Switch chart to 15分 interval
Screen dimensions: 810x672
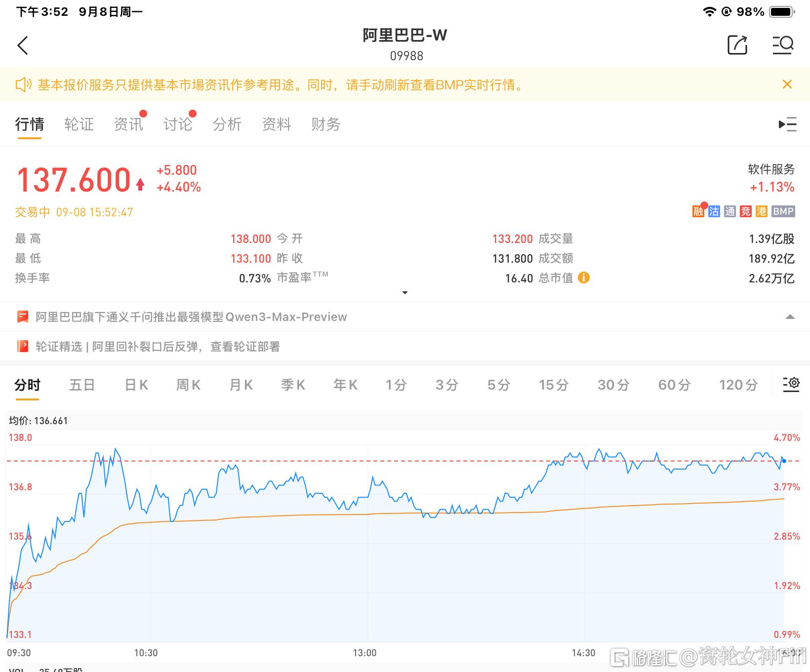553,385
